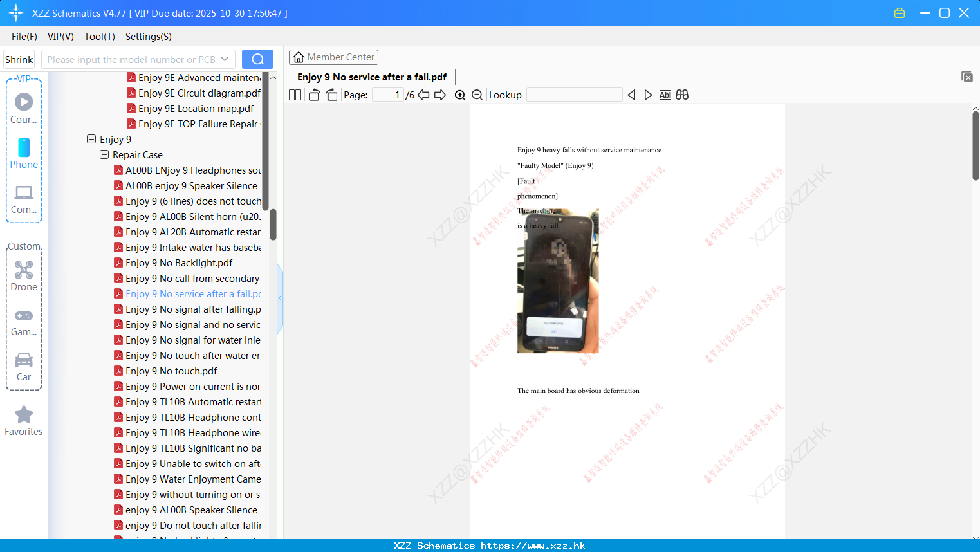The image size is (980, 552).
Task: Open Enjoy 9 No Backlight.pdf
Action: pyautogui.click(x=173, y=263)
